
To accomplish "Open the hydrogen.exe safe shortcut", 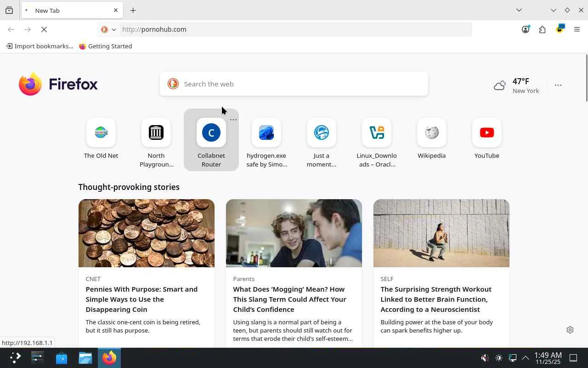I will [x=266, y=139].
